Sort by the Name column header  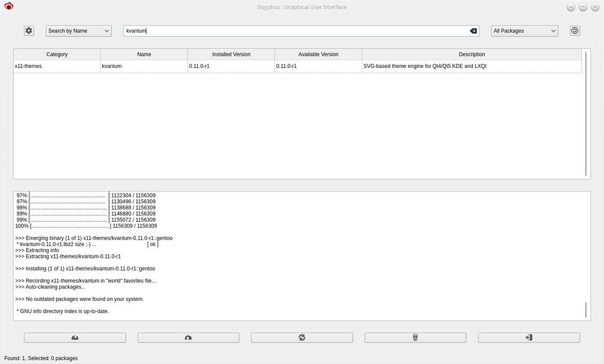tap(144, 55)
